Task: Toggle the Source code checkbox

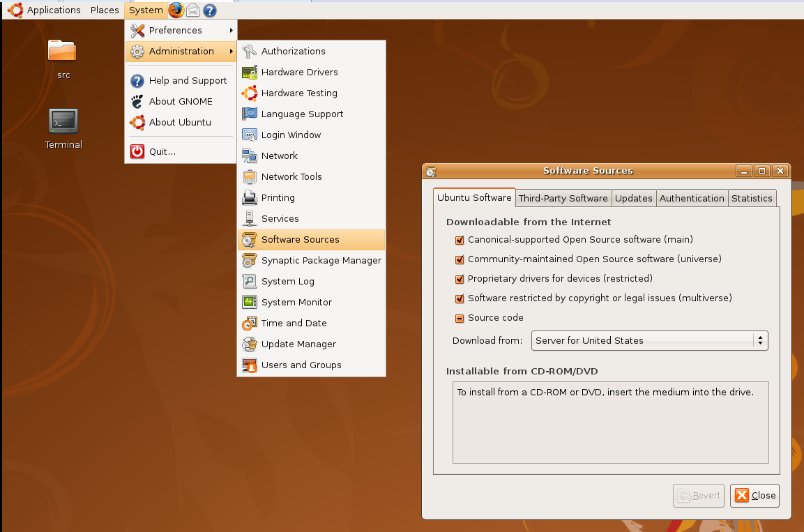Action: click(x=460, y=318)
